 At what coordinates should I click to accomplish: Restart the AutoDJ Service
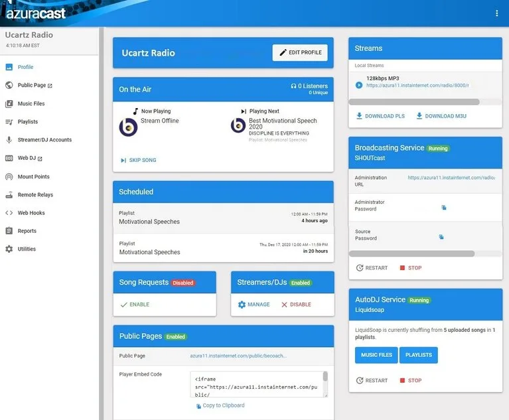372,380
